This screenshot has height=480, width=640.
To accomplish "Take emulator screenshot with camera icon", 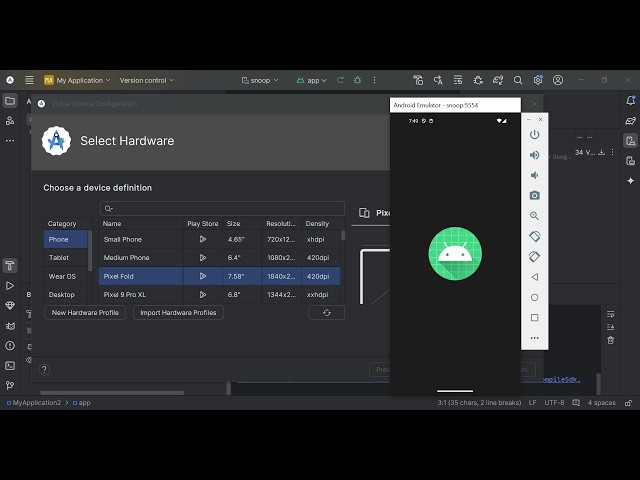I will [x=535, y=196].
